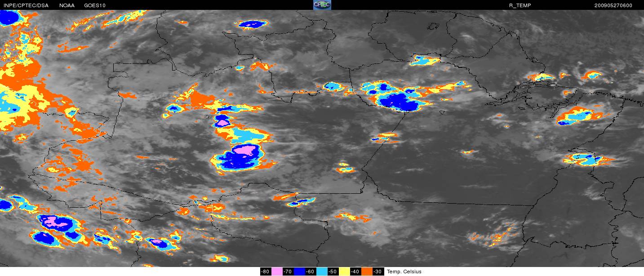Click the dark blue legend color swatch
The width and height of the screenshot is (644, 276).
point(299,272)
